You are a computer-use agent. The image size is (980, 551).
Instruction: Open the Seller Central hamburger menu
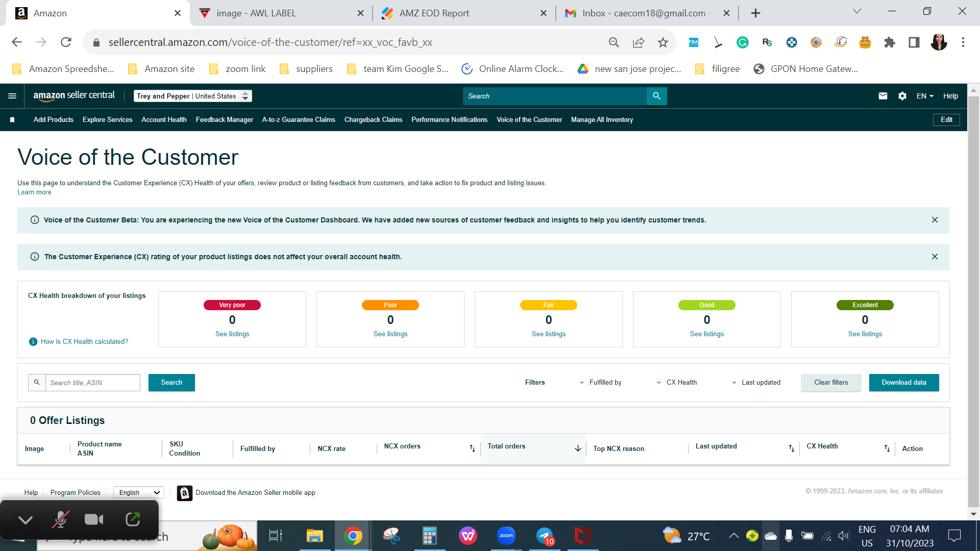pyautogui.click(x=12, y=96)
